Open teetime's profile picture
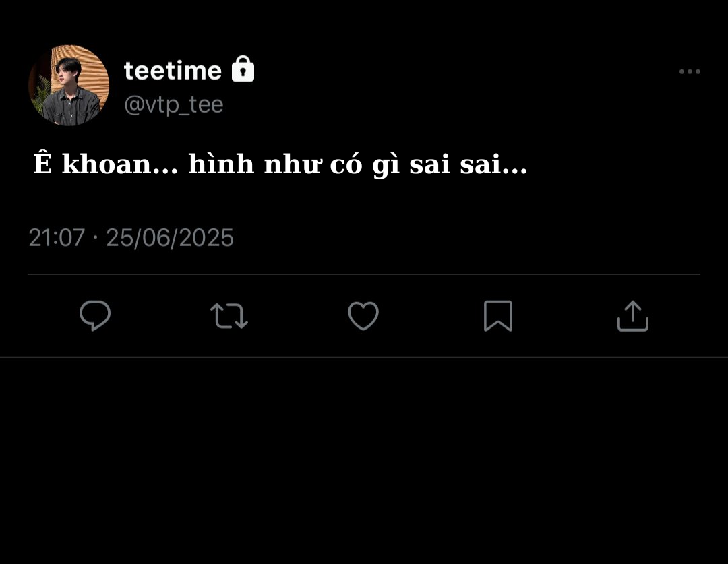Screen dimensions: 728x564 point(69,86)
